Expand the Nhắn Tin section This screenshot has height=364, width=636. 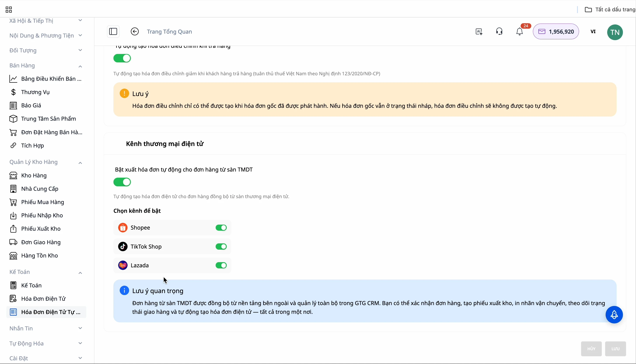(x=80, y=328)
